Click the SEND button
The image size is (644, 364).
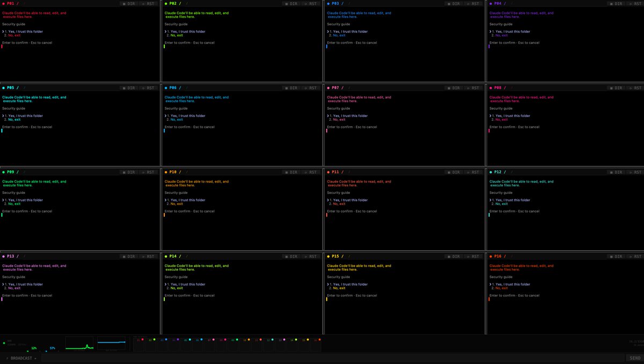point(635,358)
